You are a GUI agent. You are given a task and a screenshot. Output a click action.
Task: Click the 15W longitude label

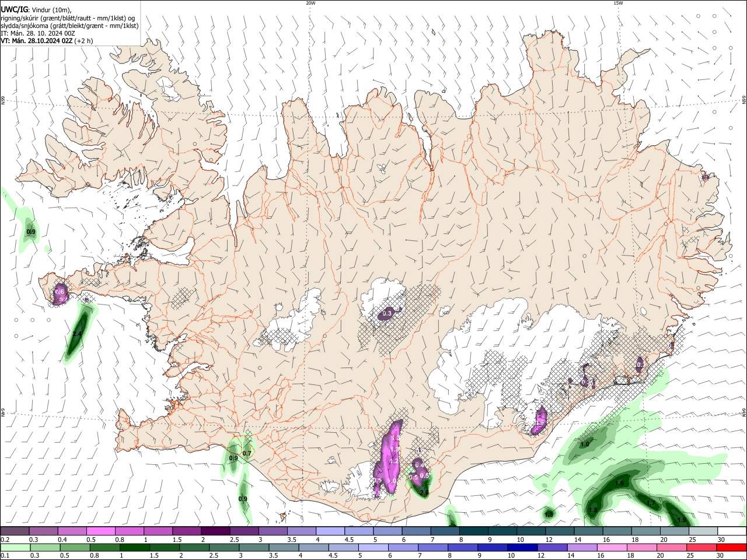point(618,3)
